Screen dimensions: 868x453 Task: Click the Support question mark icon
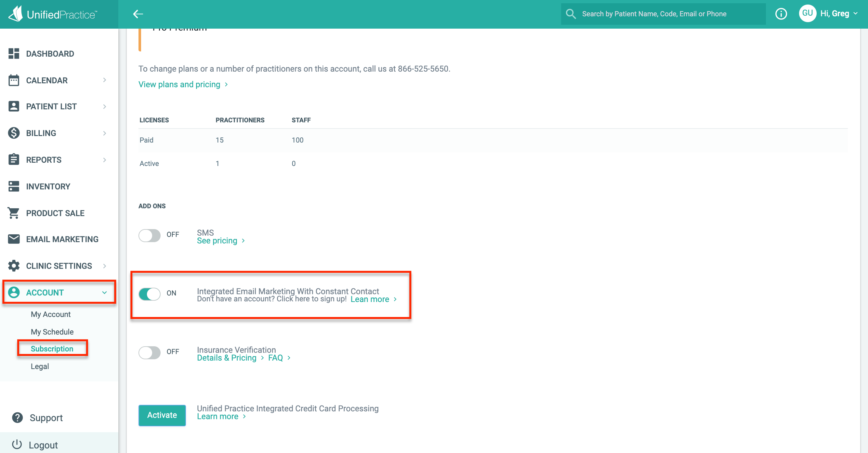click(x=17, y=418)
